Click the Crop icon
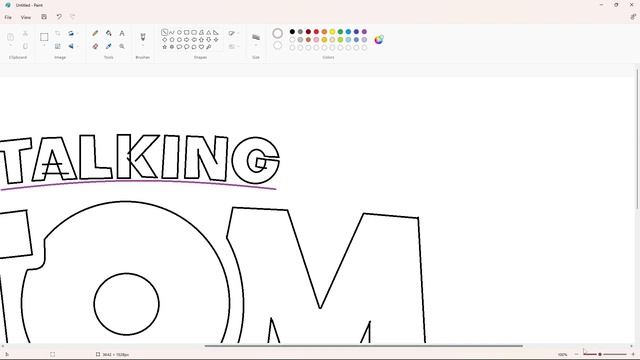 [x=58, y=33]
